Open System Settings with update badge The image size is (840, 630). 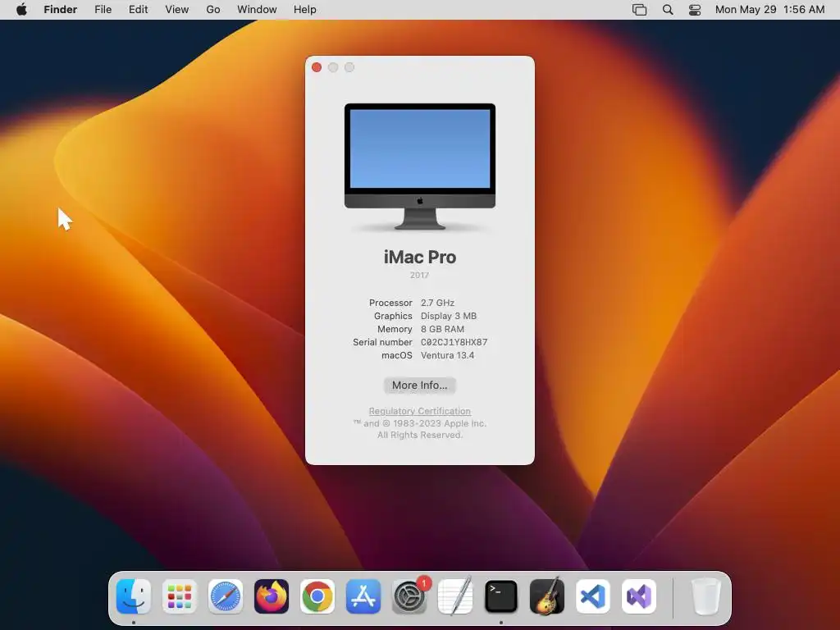click(410, 596)
